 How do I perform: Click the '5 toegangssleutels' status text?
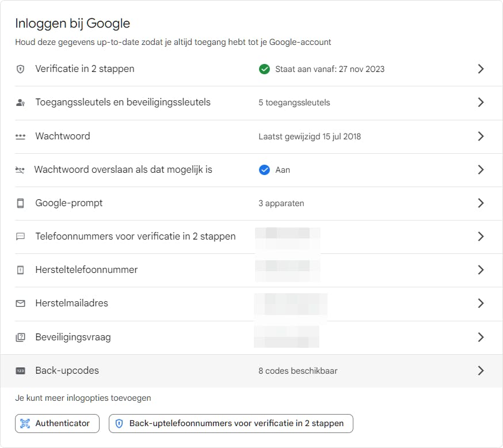(294, 102)
